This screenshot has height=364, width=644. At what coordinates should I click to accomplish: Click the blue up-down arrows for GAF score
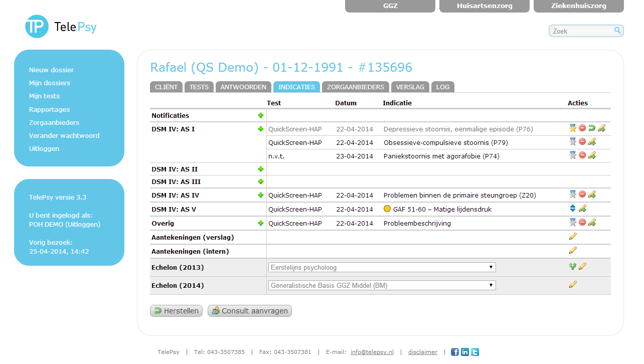pos(573,209)
